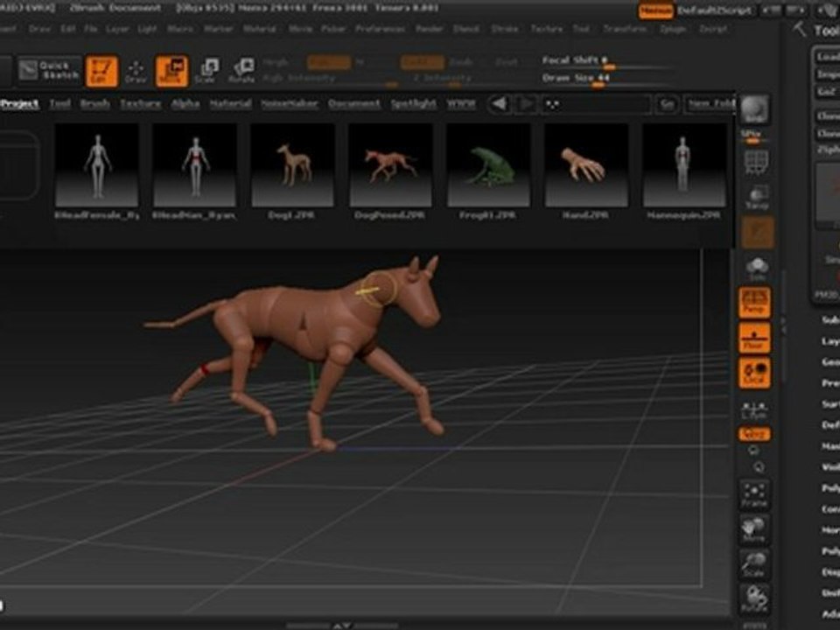Toggle PolyF polyframe display
840x630 pixels.
coord(755,163)
